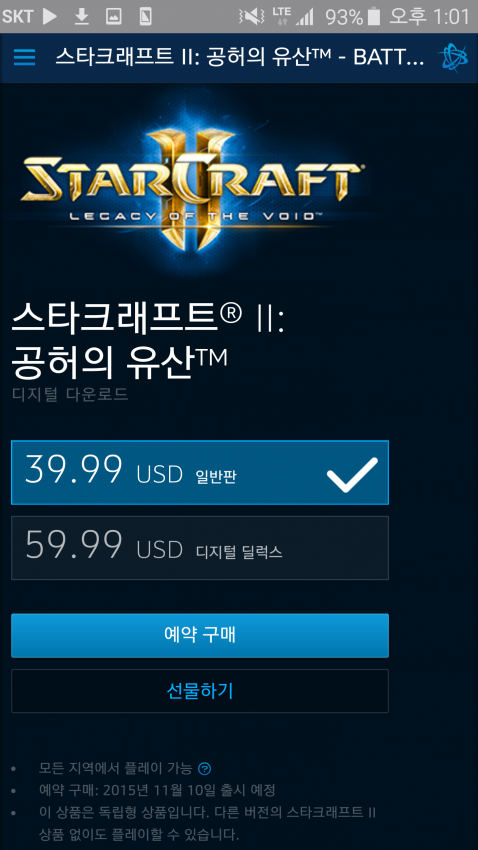Tap the muted vibrate icon in status bar
This screenshot has width=478, height=850.
[251, 17]
